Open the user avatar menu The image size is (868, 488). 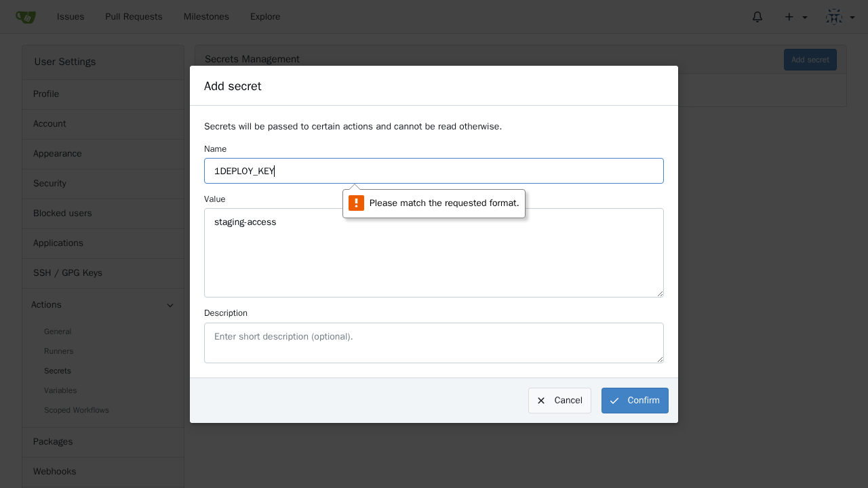click(x=840, y=17)
